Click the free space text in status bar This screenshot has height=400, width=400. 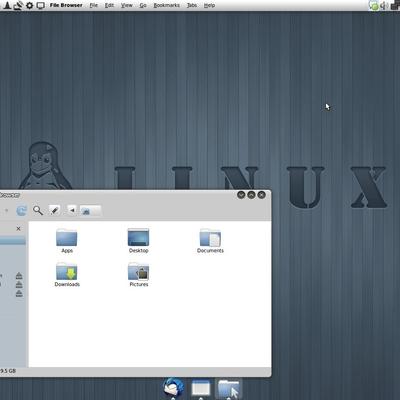pos(8,371)
